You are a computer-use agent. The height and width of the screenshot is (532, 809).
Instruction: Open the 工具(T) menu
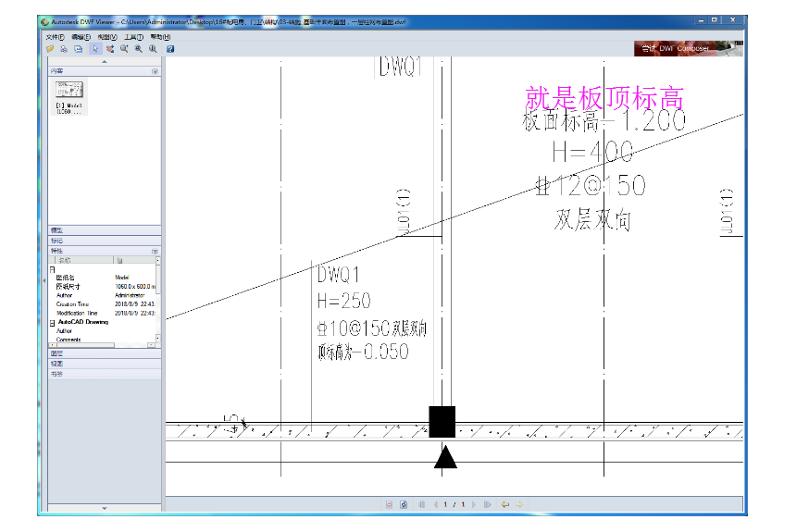point(133,37)
